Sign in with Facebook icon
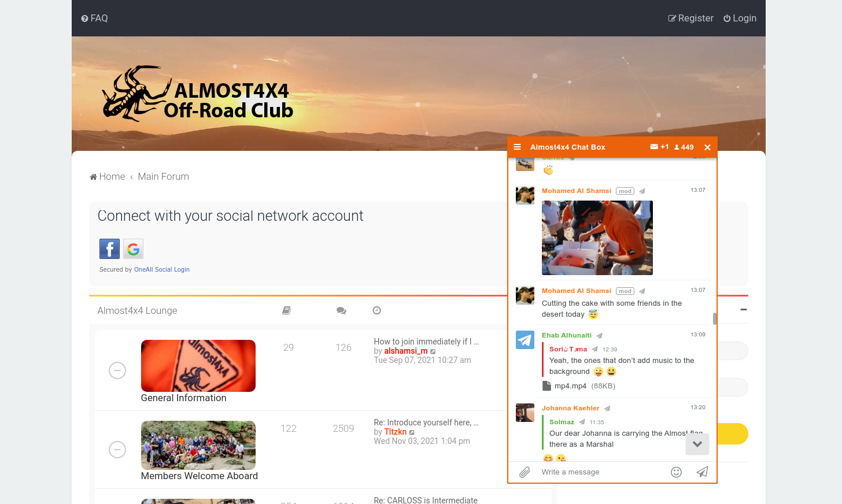842x504 pixels. (109, 249)
